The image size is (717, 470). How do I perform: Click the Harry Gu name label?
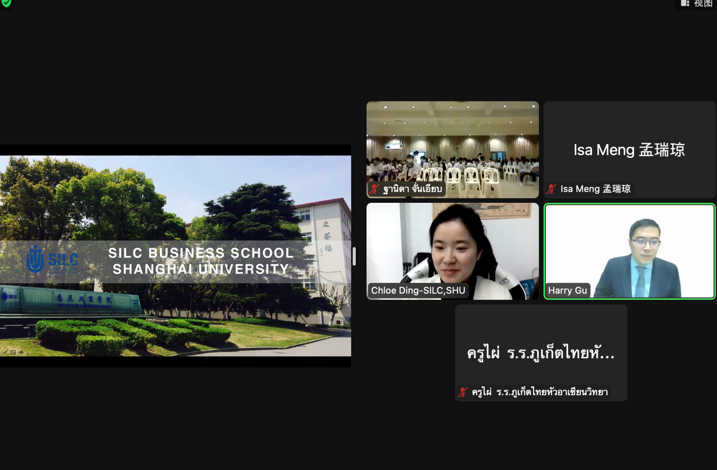coord(568,291)
